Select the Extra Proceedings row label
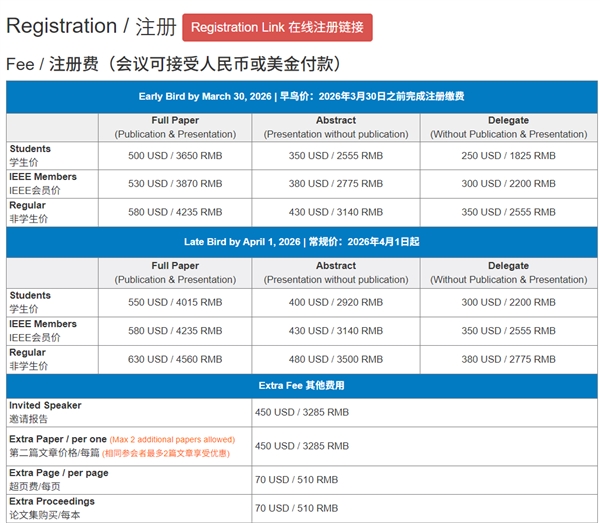Screen dimensions: 600x523 52,501
